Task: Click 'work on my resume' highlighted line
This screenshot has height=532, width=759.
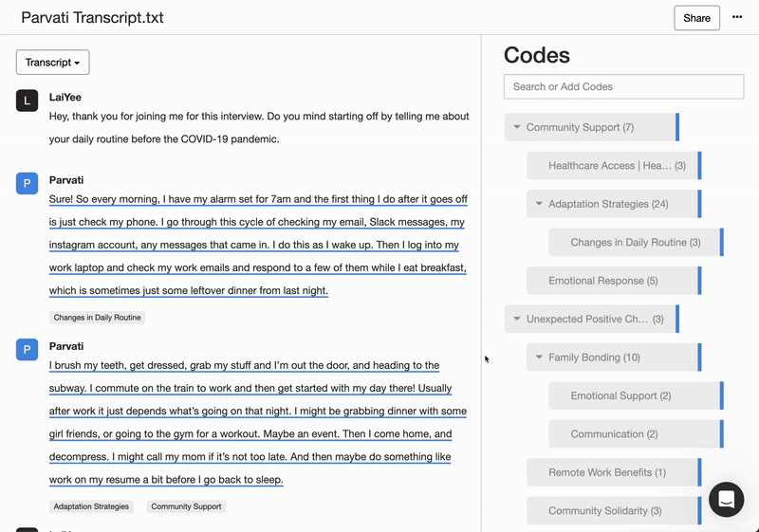Action: pyautogui.click(x=166, y=480)
